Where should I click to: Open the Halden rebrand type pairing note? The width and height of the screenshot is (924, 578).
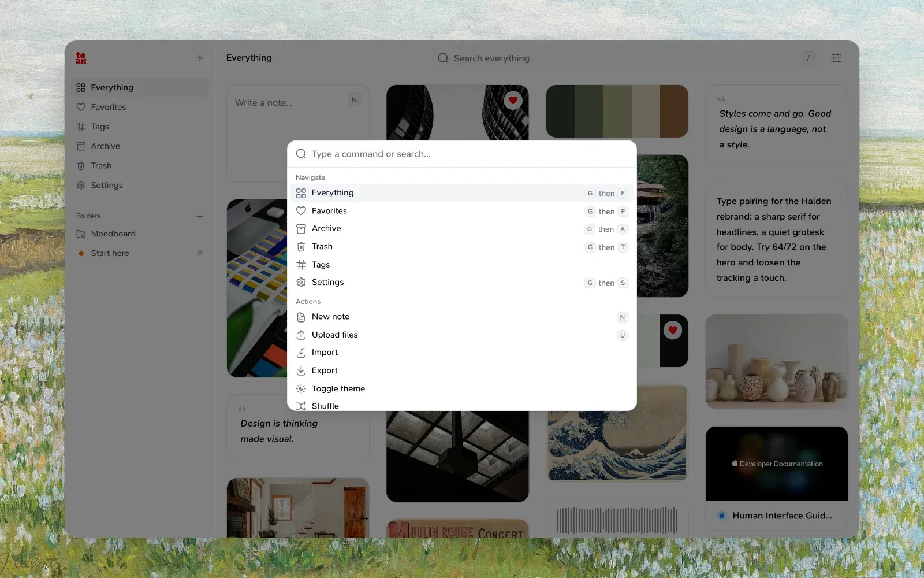pyautogui.click(x=777, y=240)
